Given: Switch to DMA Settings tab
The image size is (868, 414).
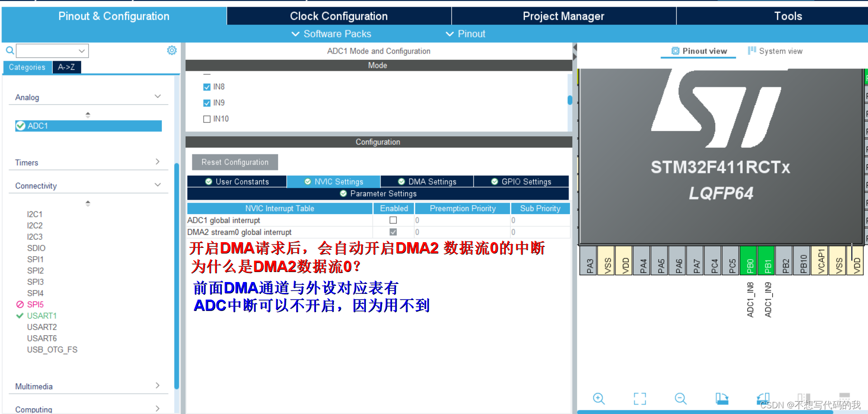Looking at the screenshot, I should 427,182.
